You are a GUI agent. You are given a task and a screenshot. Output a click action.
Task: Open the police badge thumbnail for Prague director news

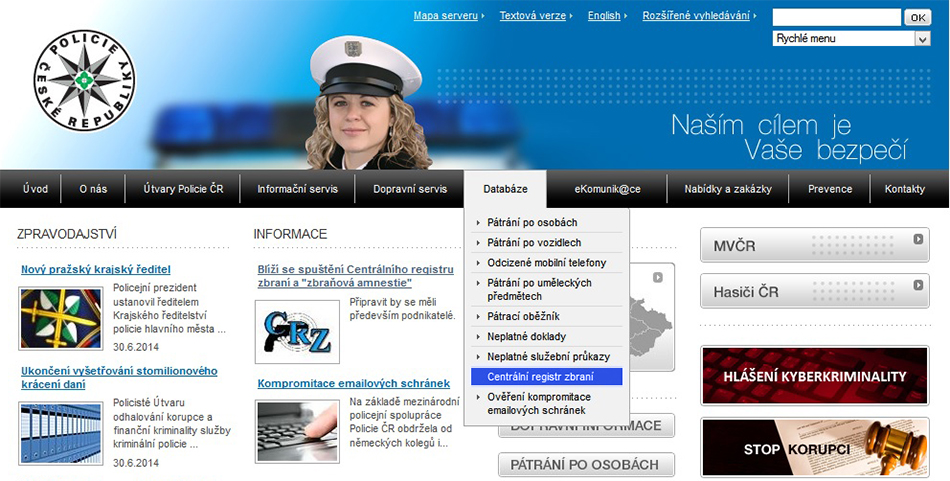point(61,319)
